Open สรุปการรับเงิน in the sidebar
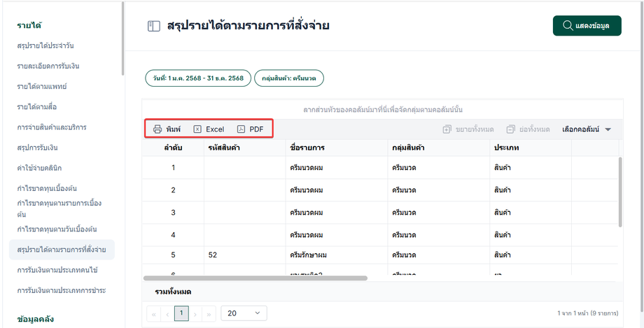 coord(37,148)
